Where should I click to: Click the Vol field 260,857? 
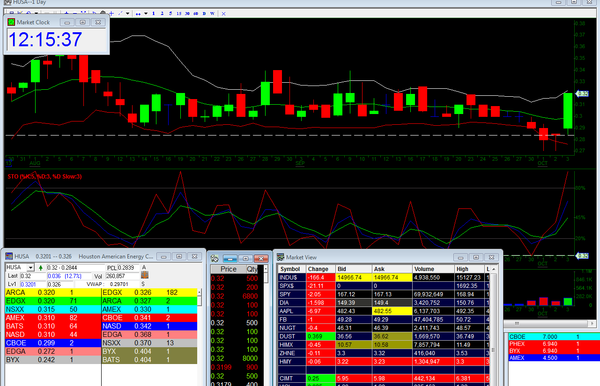pos(122,276)
